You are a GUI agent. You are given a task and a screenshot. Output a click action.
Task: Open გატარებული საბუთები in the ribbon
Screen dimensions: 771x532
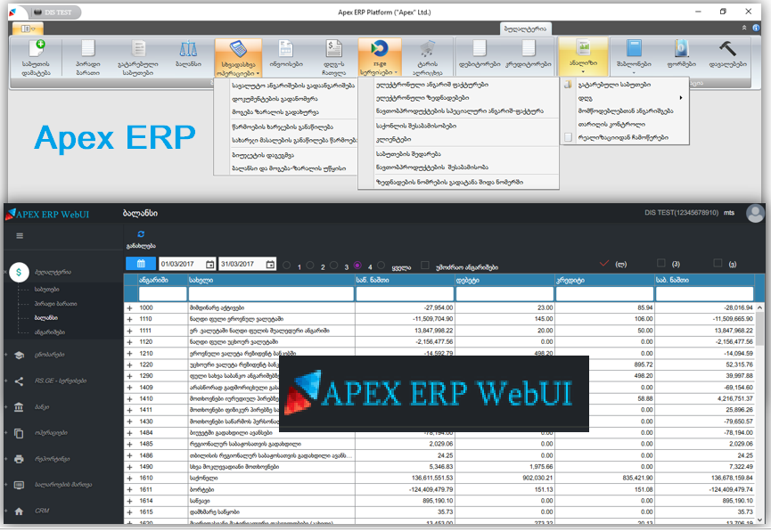(138, 58)
